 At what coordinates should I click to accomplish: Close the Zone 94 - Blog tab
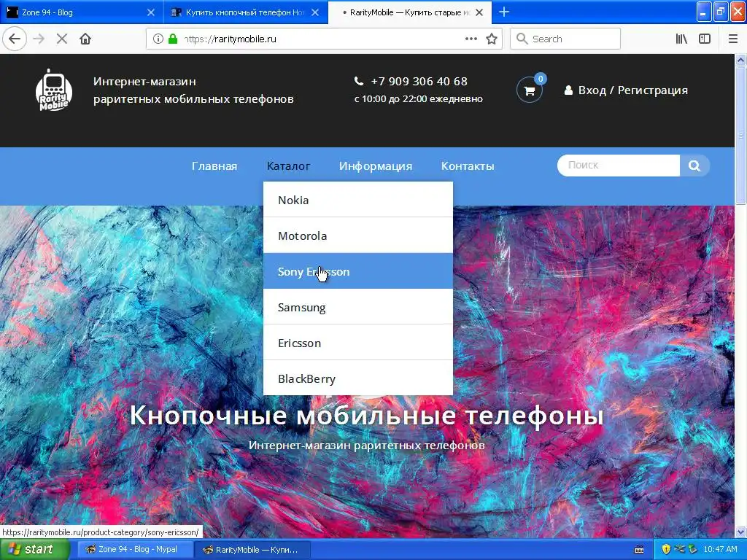151,12
